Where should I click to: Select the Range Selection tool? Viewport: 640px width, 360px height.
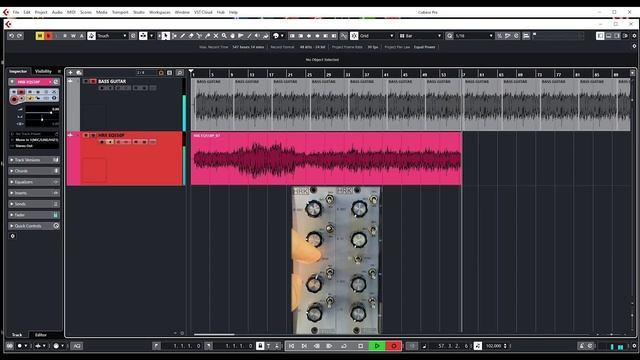click(174, 36)
